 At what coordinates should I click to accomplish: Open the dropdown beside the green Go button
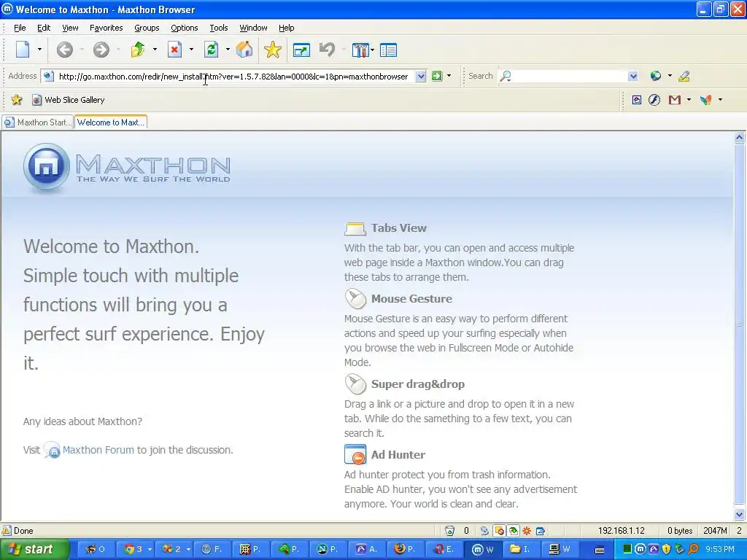pos(449,76)
